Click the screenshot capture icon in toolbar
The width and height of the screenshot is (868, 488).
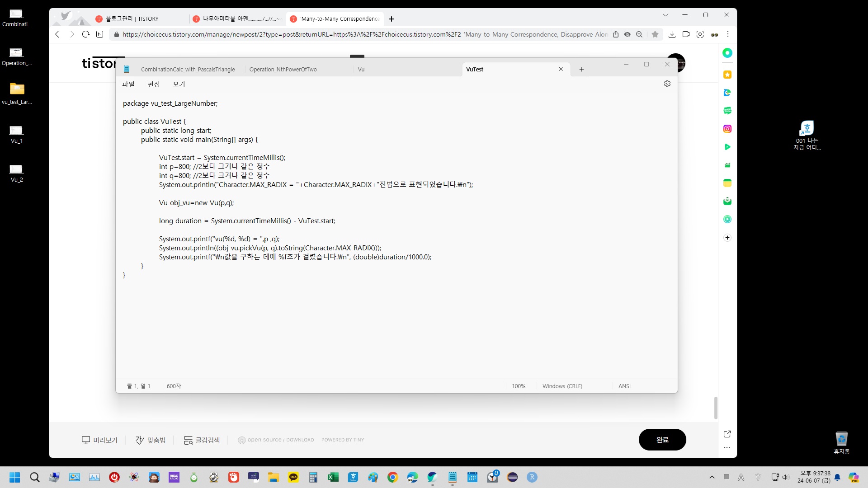pos(700,34)
